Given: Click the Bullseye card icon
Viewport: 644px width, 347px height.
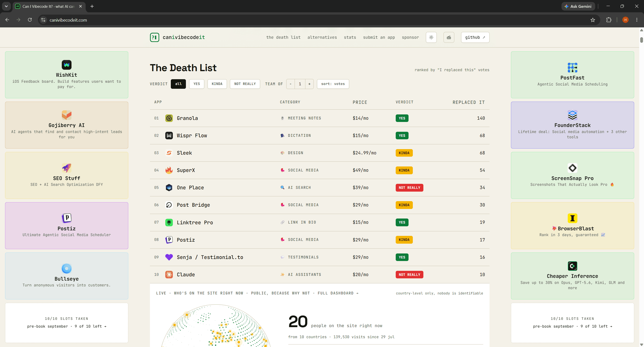Looking at the screenshot, I should coord(67,269).
